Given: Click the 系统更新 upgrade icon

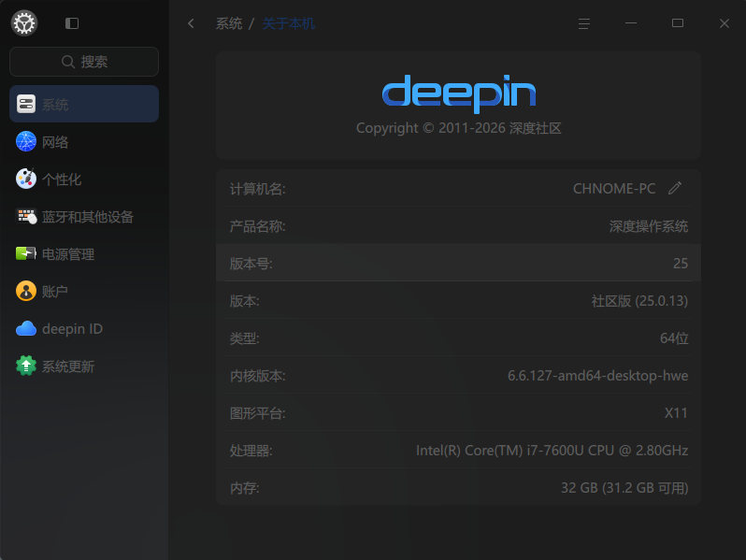Looking at the screenshot, I should [x=26, y=366].
